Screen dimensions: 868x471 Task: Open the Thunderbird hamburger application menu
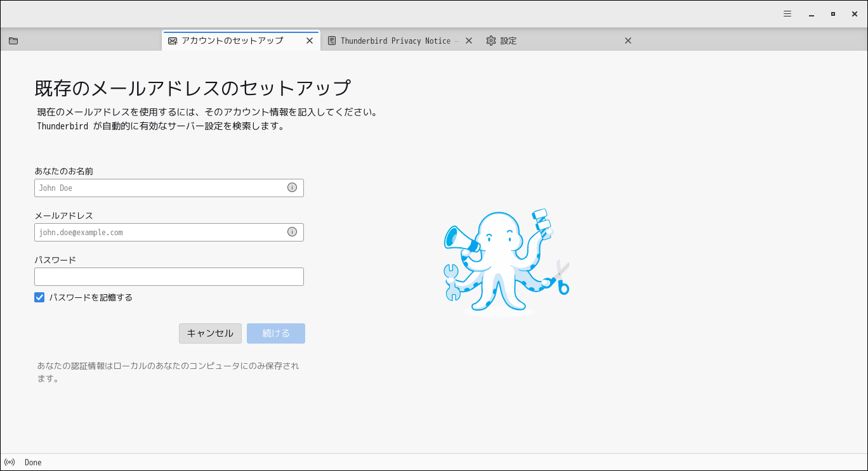click(787, 14)
